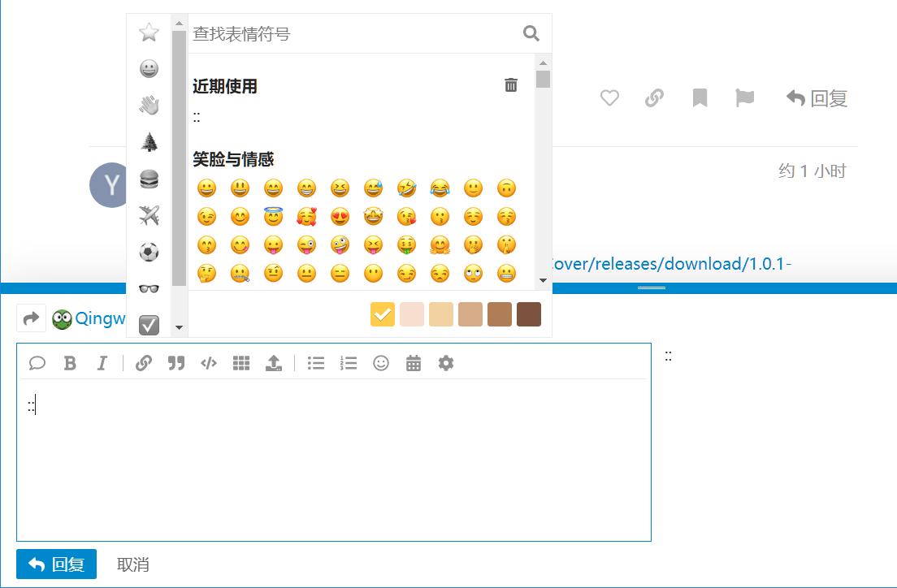Choose the darkest brown skin tone swatch
This screenshot has width=897, height=588.
[x=529, y=314]
